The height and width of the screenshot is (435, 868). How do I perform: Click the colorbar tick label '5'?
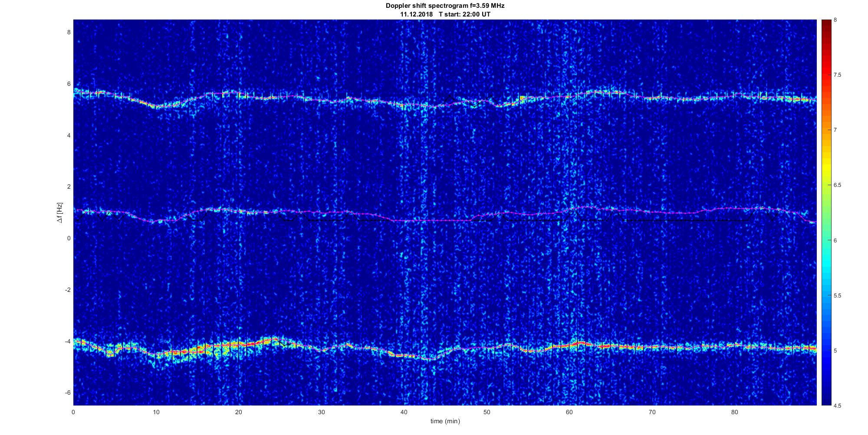[x=835, y=350]
